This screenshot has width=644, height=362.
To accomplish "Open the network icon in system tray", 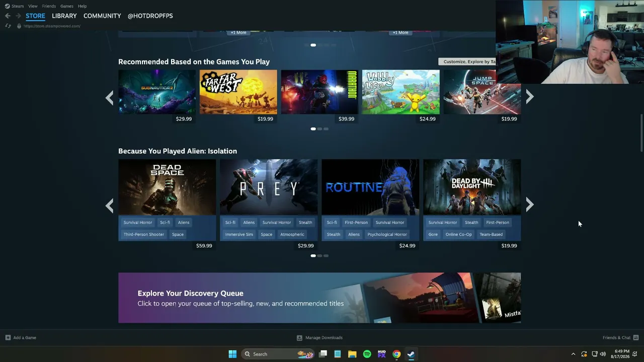I will pyautogui.click(x=594, y=354).
